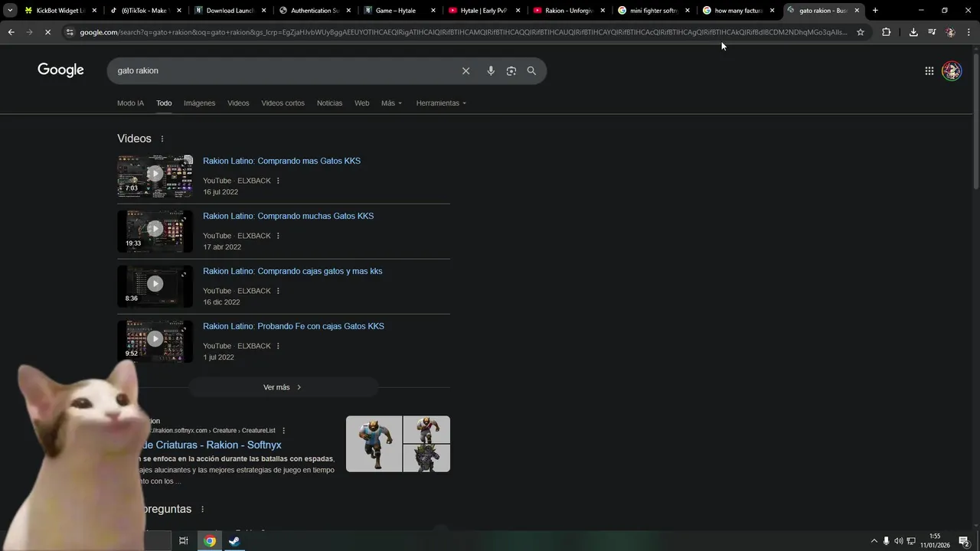The image size is (980, 551).
Task: Open the media control icon in Chrome toolbar
Action: point(932,32)
